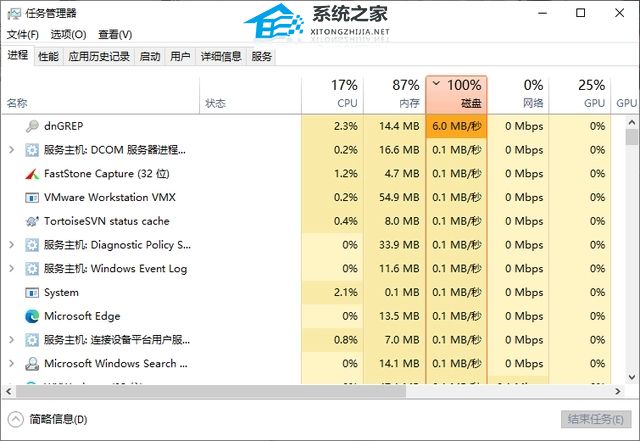Click the vertical scrollbar down arrow
Image resolution: width=640 pixels, height=441 pixels.
pyautogui.click(x=631, y=377)
